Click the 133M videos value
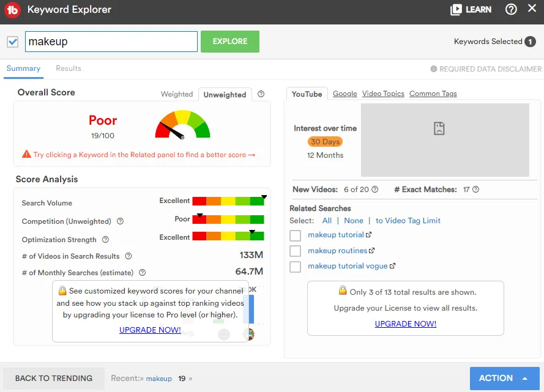Screen dimensions: 544x392 click(251, 255)
